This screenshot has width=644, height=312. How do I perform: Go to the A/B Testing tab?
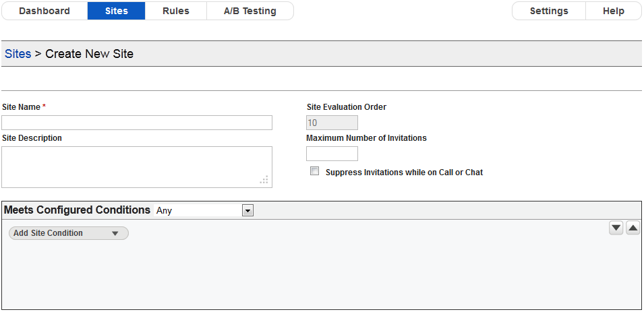coord(250,11)
